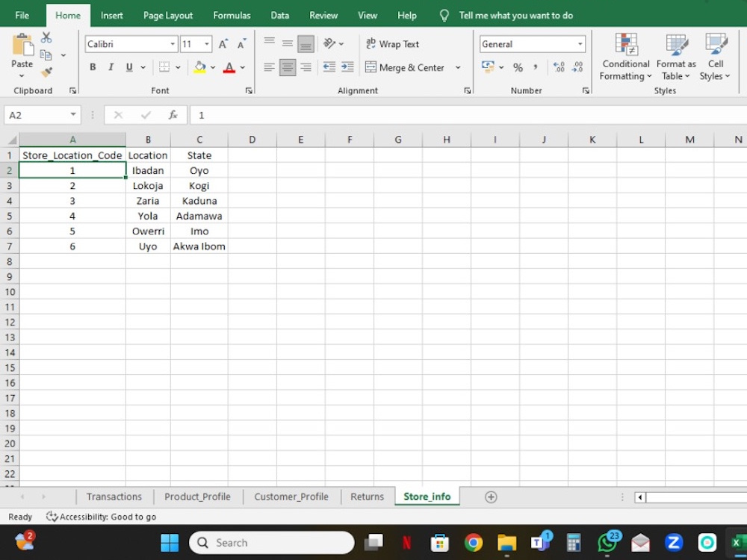Open Font name Calibri dropdown
Viewport: 747px width, 560px height.
pyautogui.click(x=173, y=44)
